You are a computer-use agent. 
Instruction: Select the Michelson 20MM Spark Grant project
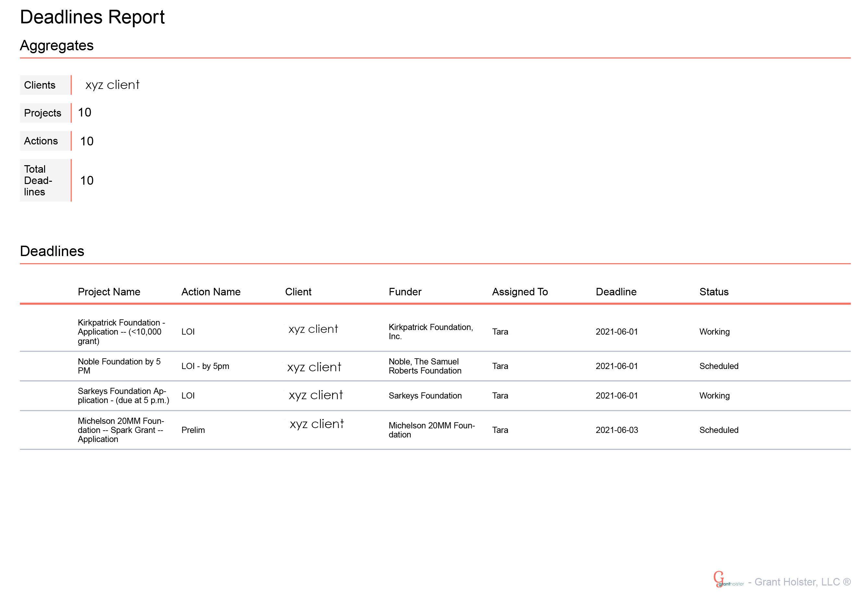pos(120,430)
